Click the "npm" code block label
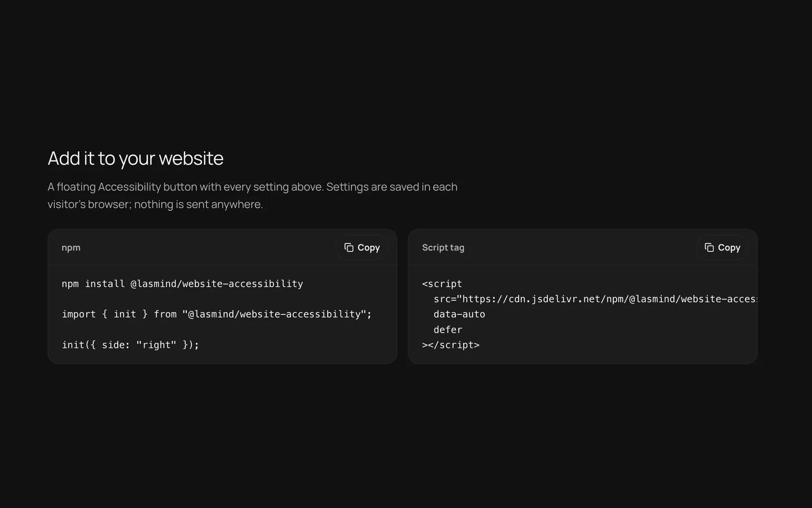 coord(71,247)
